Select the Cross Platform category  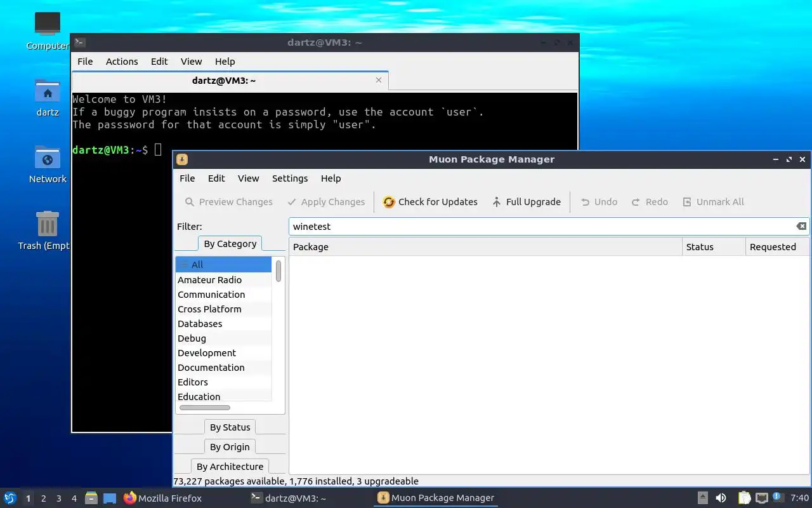click(223, 309)
